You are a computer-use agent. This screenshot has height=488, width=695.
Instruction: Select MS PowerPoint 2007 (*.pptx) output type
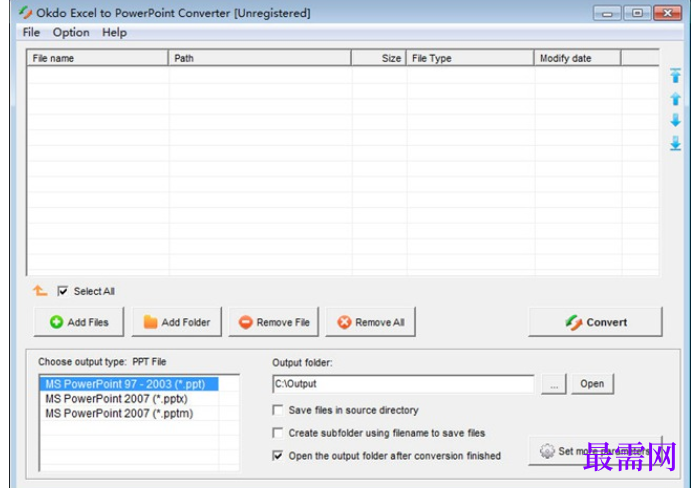click(x=129, y=399)
